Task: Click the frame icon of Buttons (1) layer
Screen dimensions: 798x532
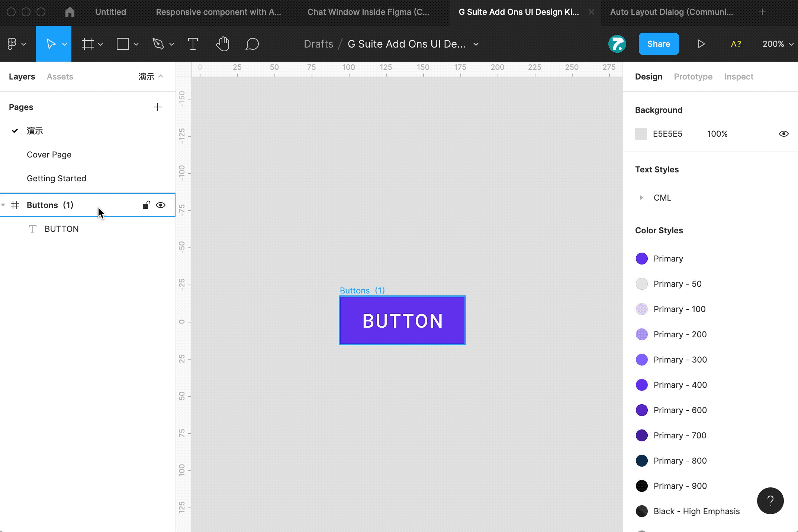Action: point(15,205)
